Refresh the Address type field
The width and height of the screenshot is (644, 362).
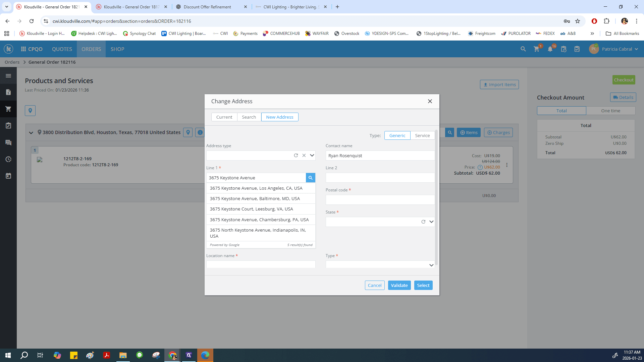pos(296,155)
